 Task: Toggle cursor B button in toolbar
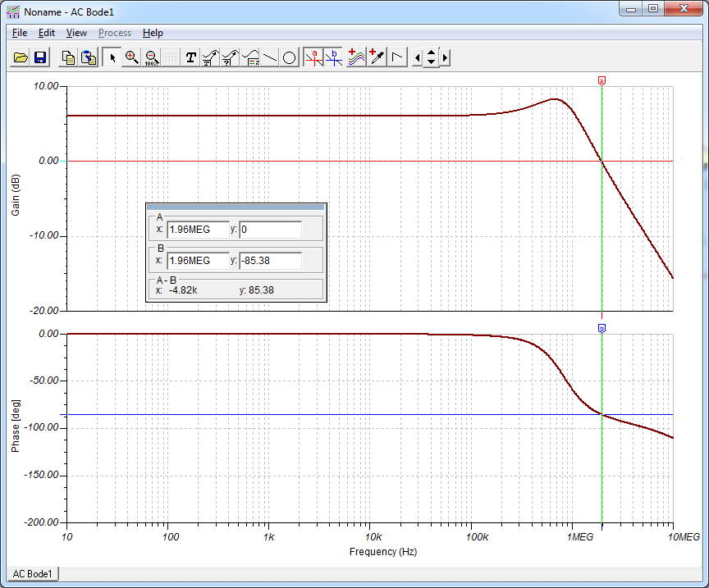(x=334, y=57)
